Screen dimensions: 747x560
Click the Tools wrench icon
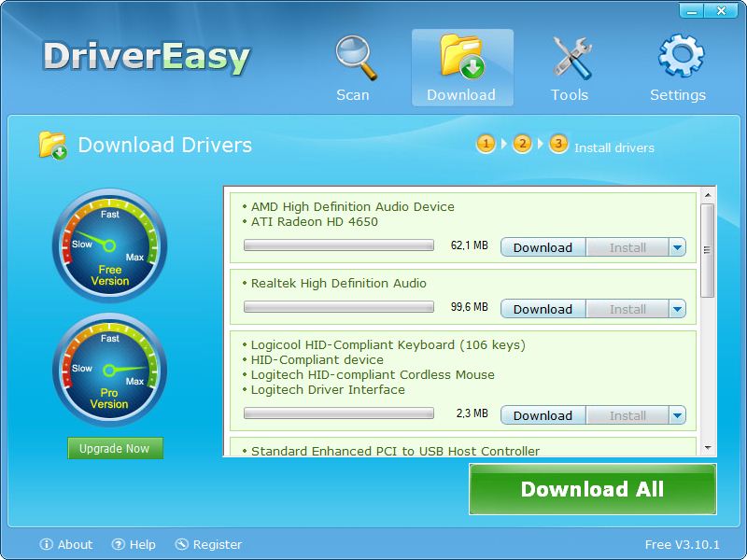pyautogui.click(x=571, y=56)
